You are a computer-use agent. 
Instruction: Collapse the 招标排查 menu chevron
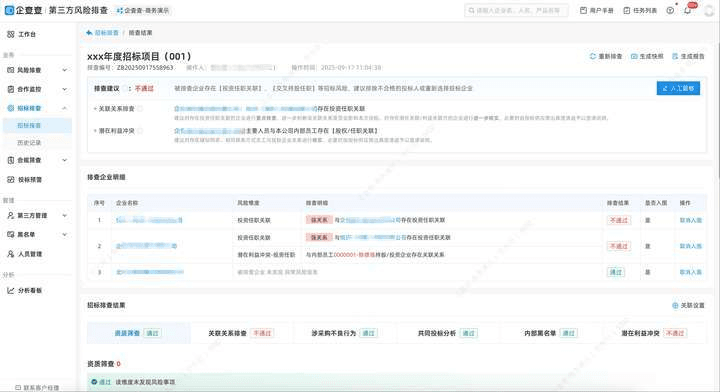click(x=65, y=108)
